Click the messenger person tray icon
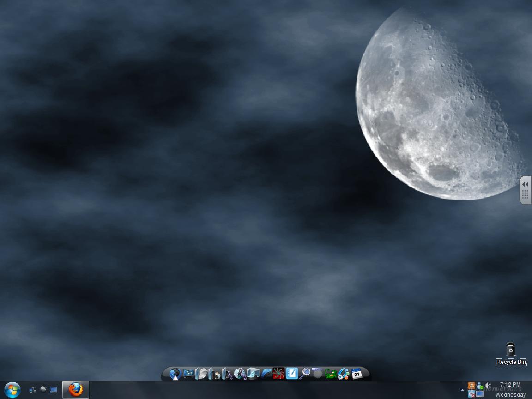The image size is (532, 399). pyautogui.click(x=480, y=386)
